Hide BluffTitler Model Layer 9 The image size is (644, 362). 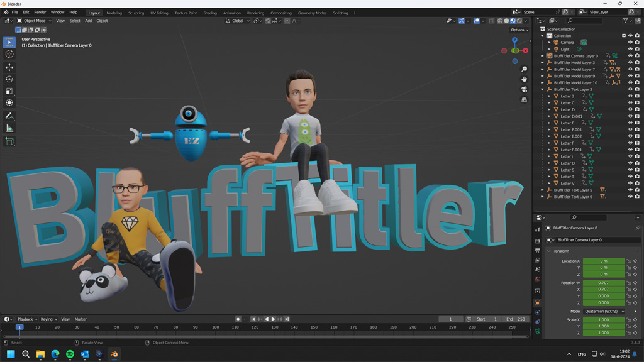(630, 76)
